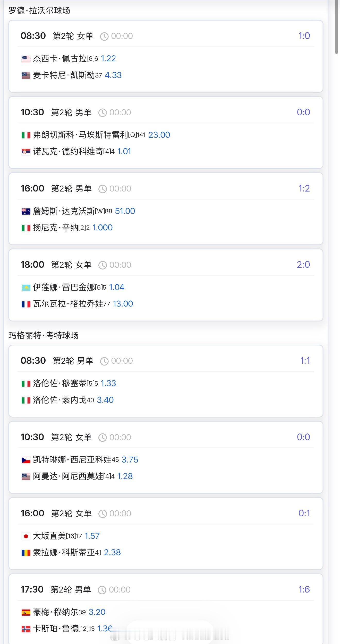Click the 1:2 score of 达克沃斯 vs 辛纳
Image resolution: width=340 pixels, height=644 pixels.
(x=304, y=189)
